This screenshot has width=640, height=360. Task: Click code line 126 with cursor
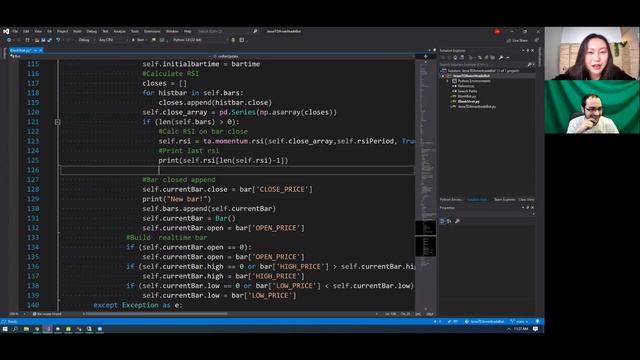tap(237, 170)
